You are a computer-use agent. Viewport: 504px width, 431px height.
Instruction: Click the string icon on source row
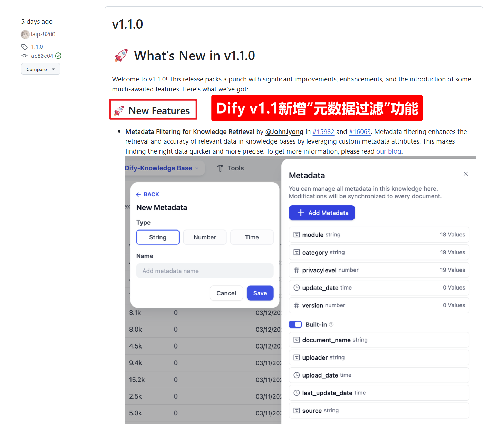[x=297, y=410]
